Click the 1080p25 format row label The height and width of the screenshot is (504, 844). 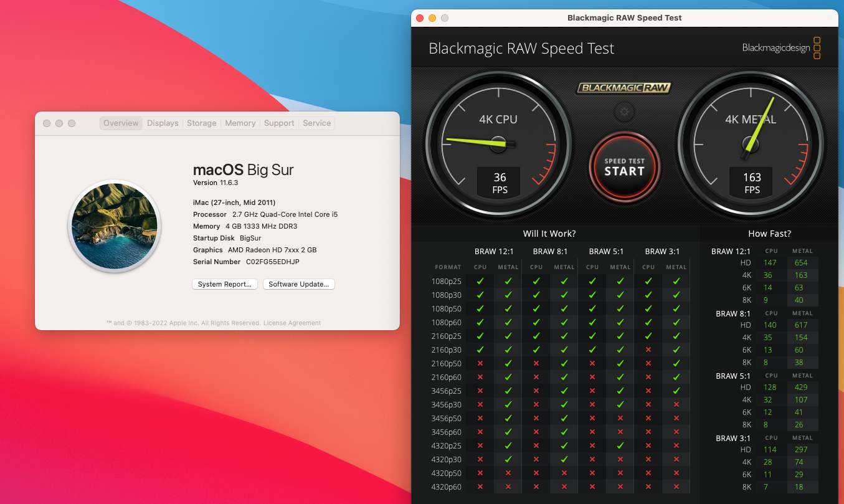click(447, 281)
